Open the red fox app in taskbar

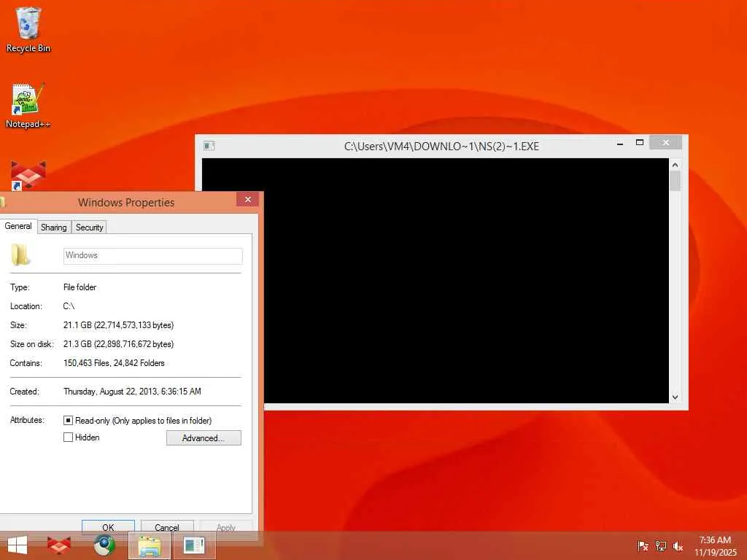pos(59,545)
